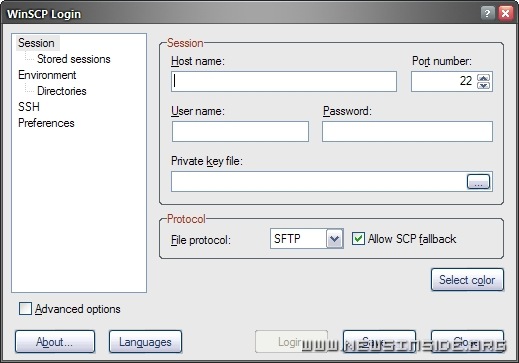Open Stored sessions tree item
Image resolution: width=519 pixels, height=363 pixels.
point(74,59)
